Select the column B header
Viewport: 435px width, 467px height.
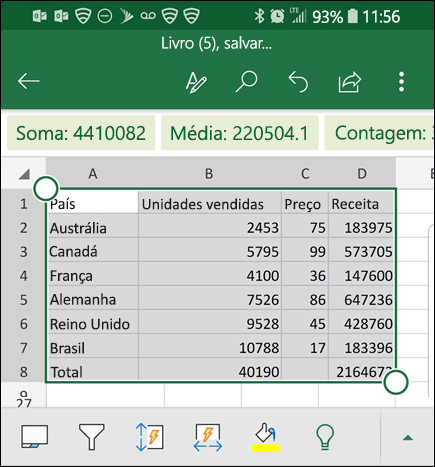tap(209, 173)
